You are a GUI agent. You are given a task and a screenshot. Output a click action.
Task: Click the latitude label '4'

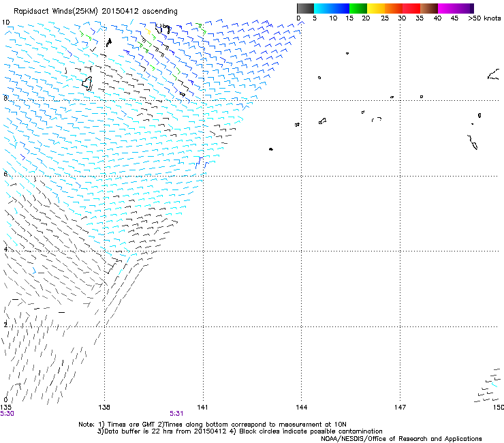pyautogui.click(x=5, y=249)
